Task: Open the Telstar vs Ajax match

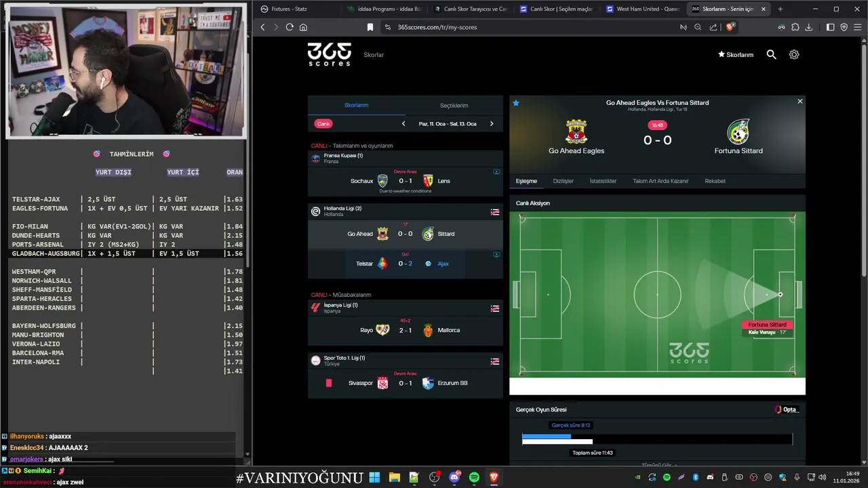Action: tap(406, 264)
